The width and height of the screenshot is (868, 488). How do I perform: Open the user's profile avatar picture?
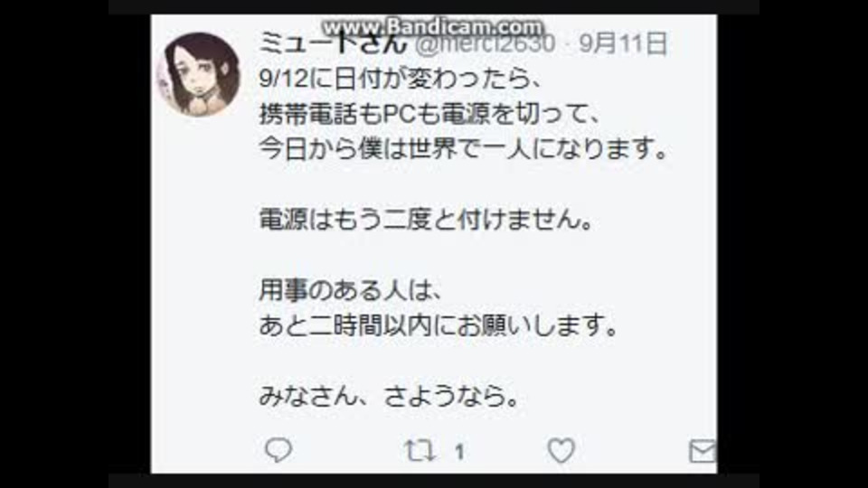pos(199,75)
